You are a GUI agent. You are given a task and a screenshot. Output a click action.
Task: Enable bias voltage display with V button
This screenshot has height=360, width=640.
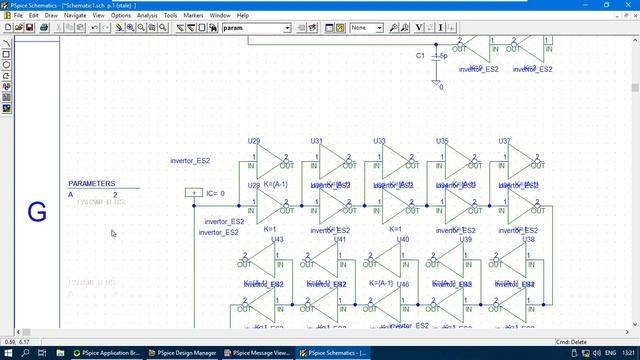pos(419,28)
